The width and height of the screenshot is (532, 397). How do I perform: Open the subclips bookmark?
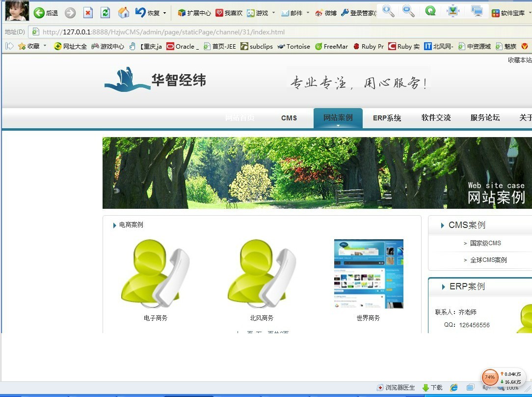click(x=257, y=46)
